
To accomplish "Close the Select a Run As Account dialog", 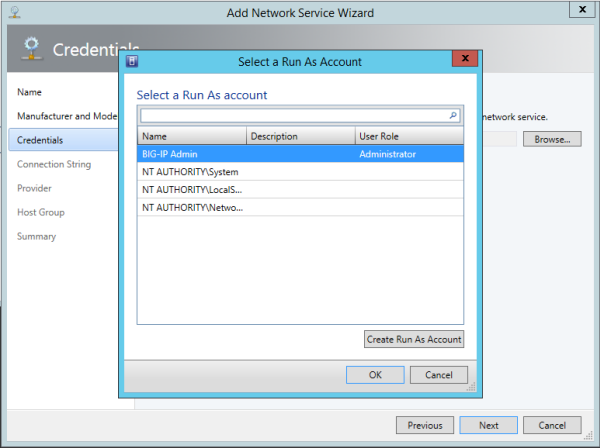I will click(463, 61).
